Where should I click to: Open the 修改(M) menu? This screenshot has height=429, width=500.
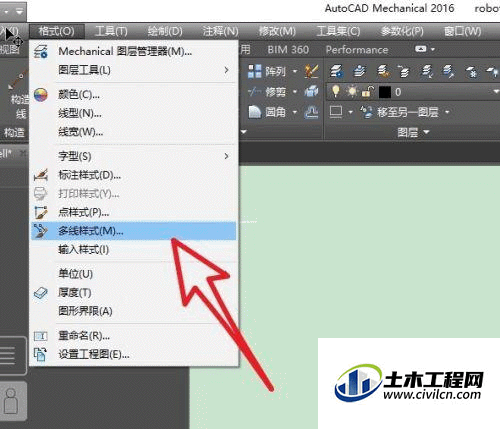tap(277, 32)
